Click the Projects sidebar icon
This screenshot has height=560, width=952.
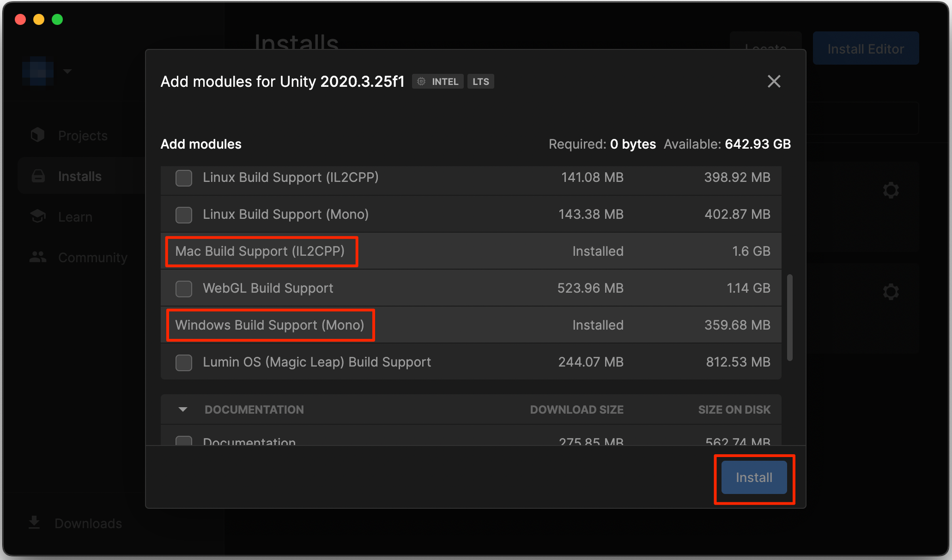[37, 135]
